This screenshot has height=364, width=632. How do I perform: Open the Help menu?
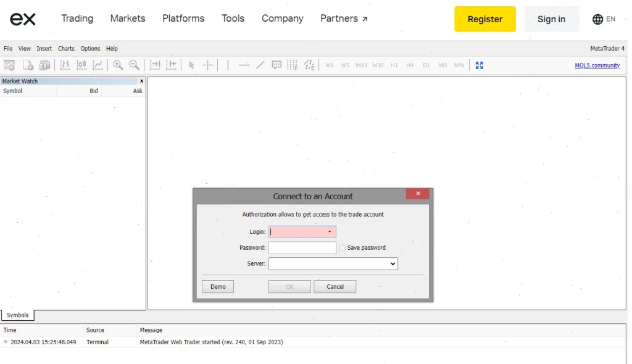[112, 48]
